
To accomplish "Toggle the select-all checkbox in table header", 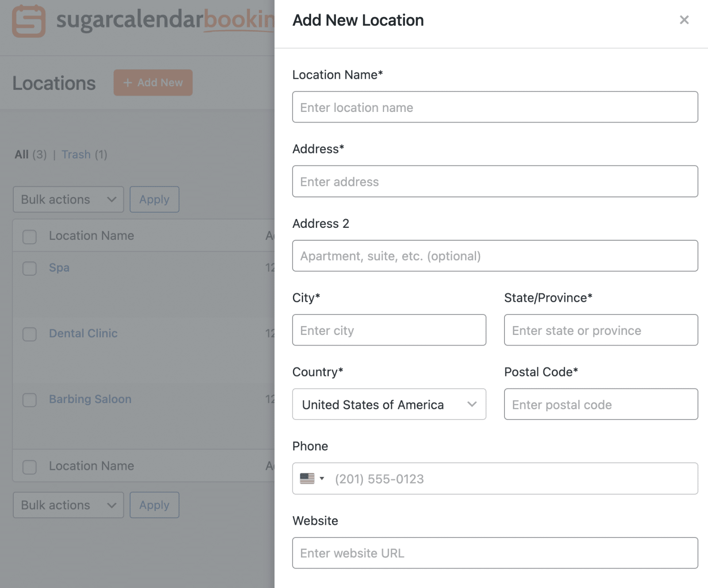I will click(x=29, y=237).
